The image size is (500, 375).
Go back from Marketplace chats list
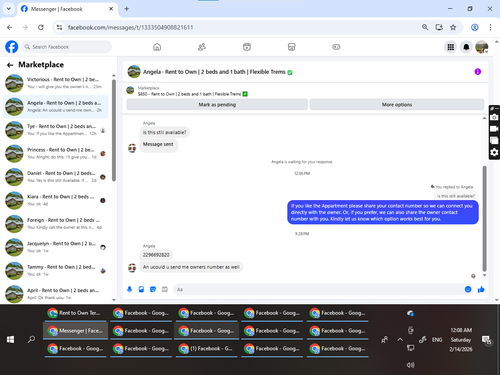pyautogui.click(x=10, y=65)
